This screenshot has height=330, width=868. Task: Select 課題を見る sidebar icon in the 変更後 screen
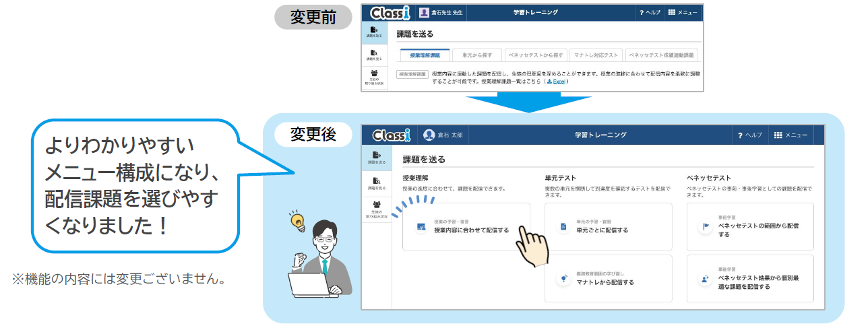[377, 183]
